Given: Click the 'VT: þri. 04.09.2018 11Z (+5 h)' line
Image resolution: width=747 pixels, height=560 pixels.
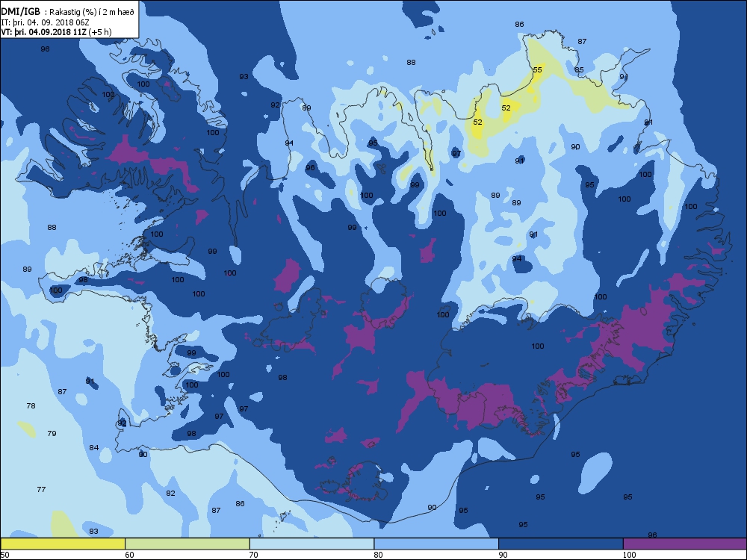Looking at the screenshot, I should click(56, 32).
